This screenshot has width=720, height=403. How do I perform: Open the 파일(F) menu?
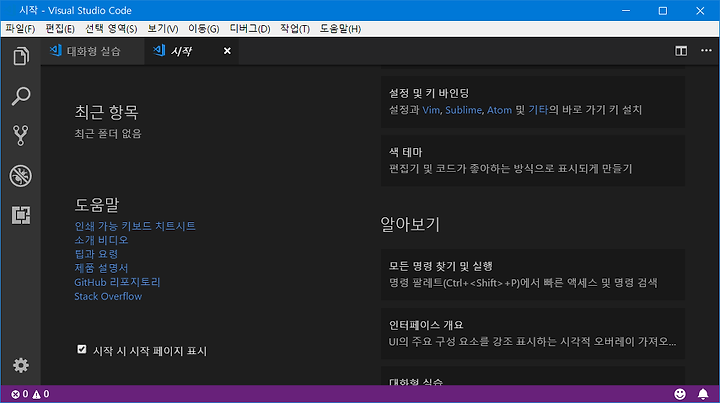tap(20, 29)
